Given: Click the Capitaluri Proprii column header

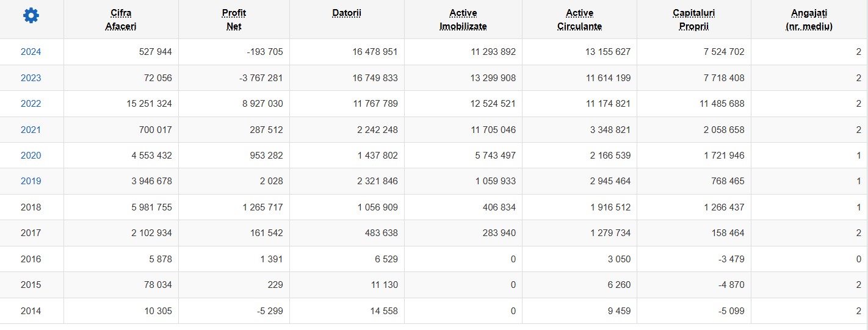Looking at the screenshot, I should [x=694, y=20].
